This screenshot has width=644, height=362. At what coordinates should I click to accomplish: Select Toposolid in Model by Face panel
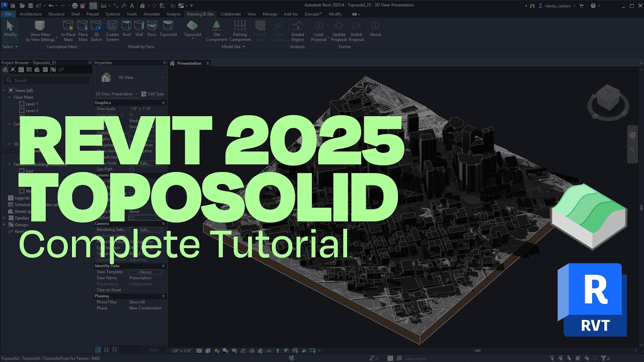[168, 29]
